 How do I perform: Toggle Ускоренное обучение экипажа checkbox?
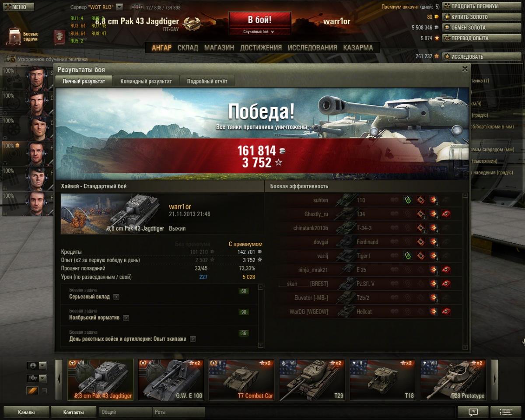[x=13, y=59]
